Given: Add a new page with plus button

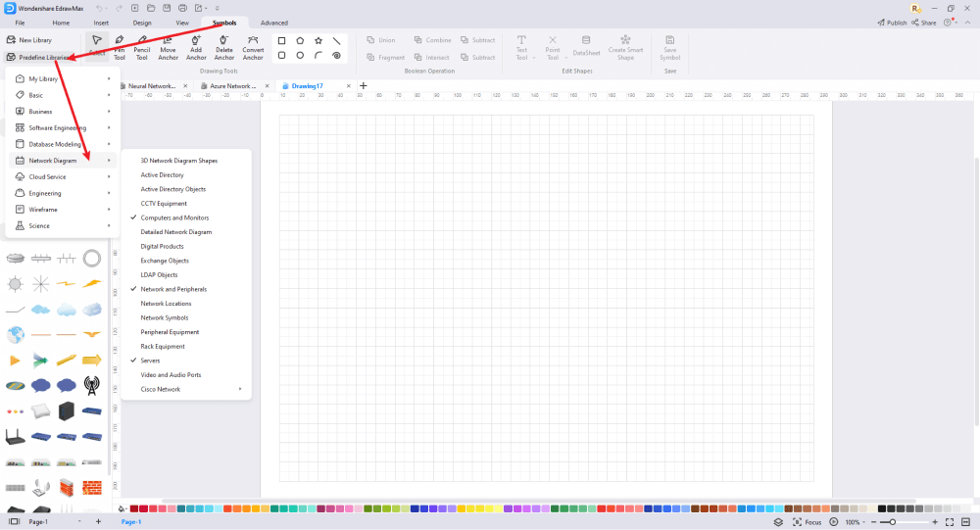Looking at the screenshot, I should point(98,521).
